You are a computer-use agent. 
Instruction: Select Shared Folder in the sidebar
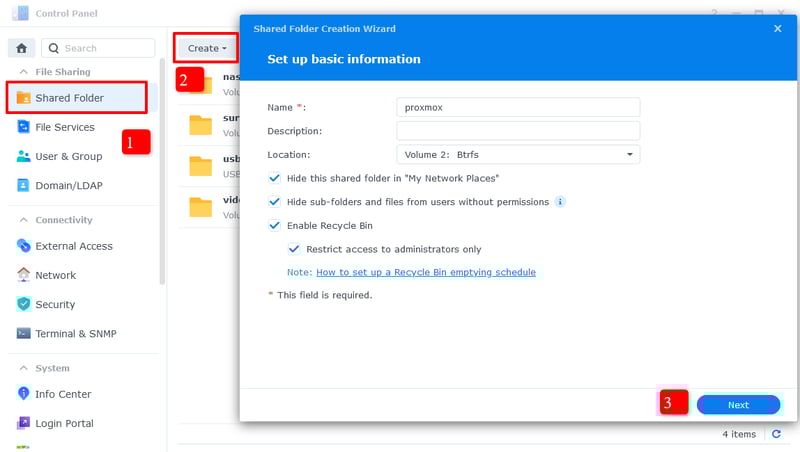(69, 98)
